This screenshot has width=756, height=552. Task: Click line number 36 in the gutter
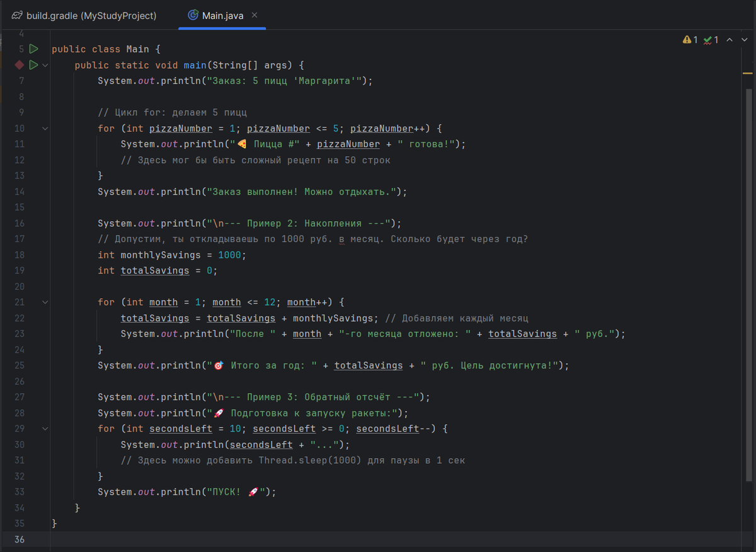[x=19, y=539]
